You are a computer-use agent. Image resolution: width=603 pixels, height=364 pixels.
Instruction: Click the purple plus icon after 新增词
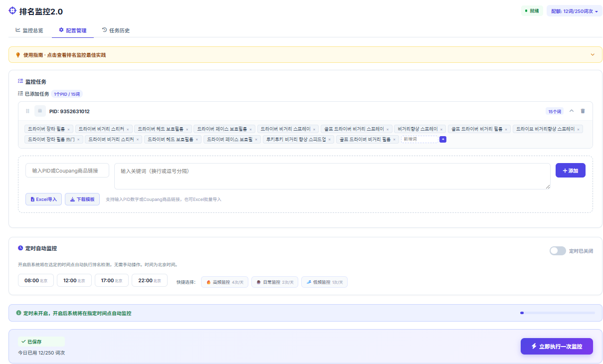pos(442,139)
